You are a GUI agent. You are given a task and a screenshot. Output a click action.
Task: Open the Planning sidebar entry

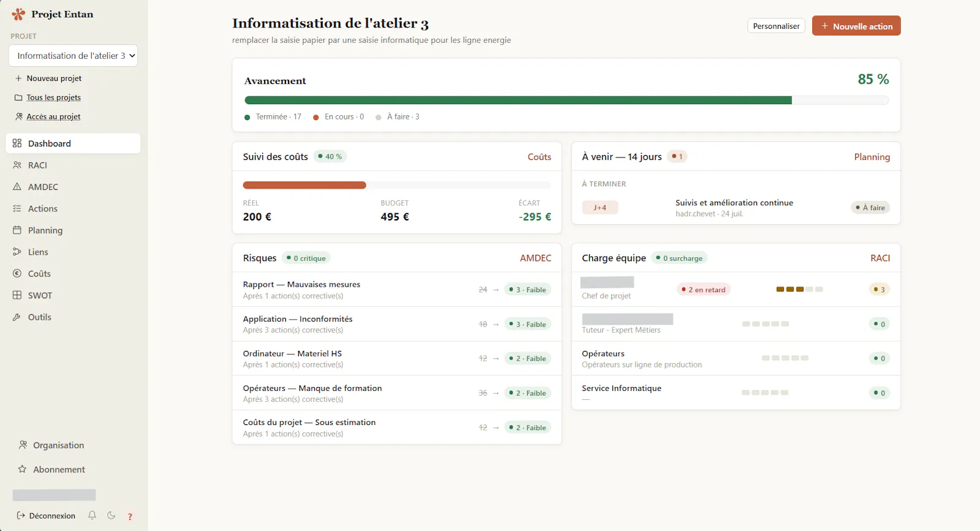pyautogui.click(x=73, y=230)
